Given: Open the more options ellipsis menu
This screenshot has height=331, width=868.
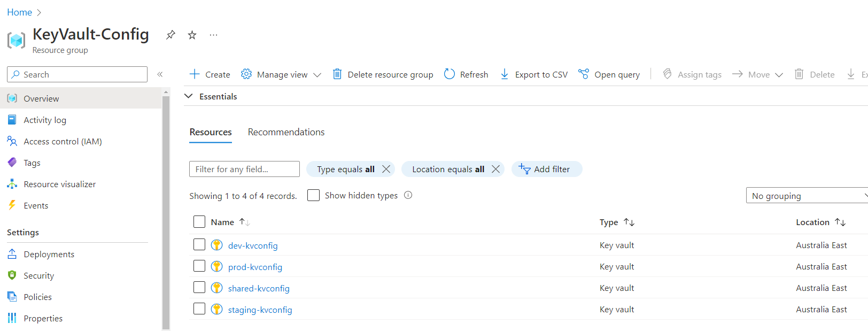Looking at the screenshot, I should click(x=213, y=35).
